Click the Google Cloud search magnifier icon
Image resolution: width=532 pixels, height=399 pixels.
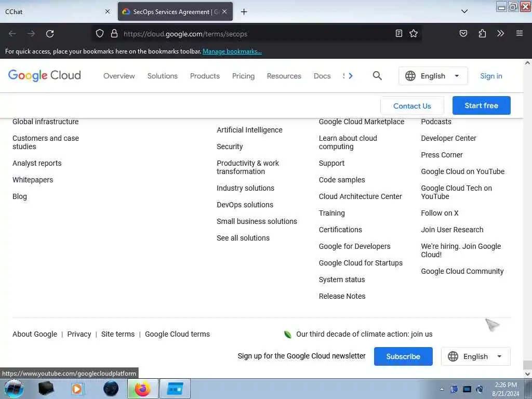[377, 76]
